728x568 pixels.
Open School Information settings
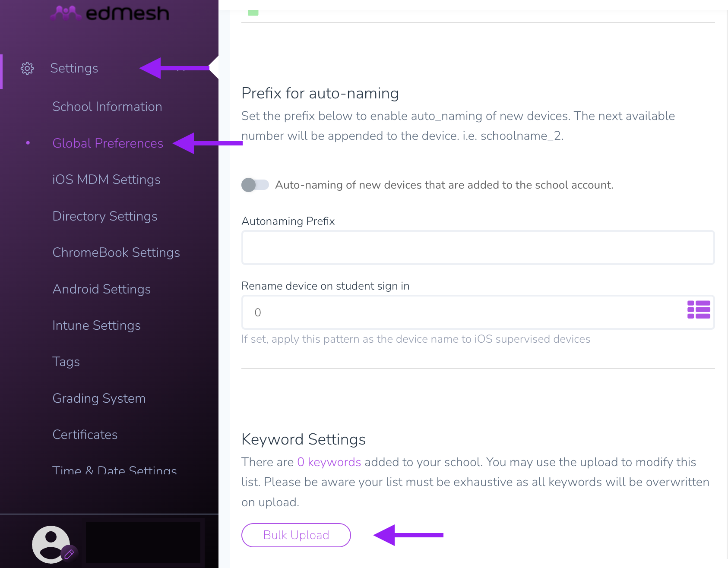(x=107, y=107)
